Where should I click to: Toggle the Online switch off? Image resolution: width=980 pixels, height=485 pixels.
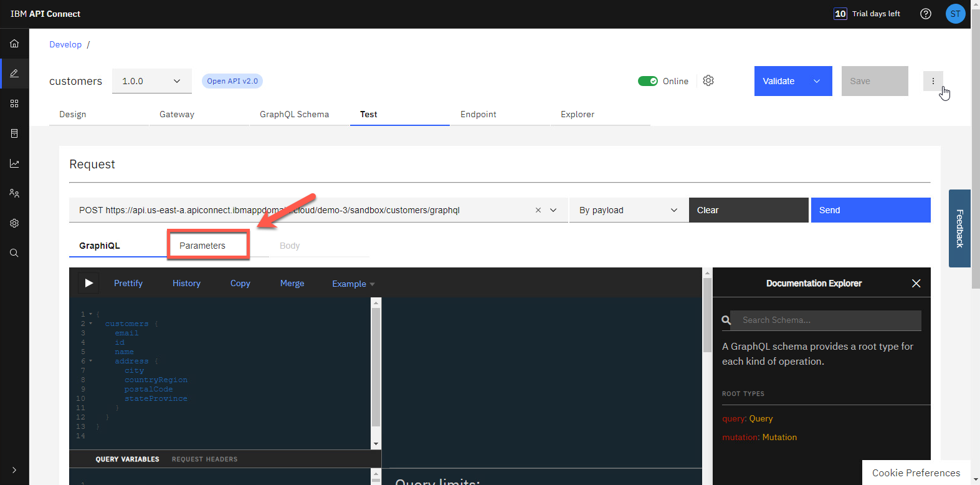pyautogui.click(x=648, y=81)
